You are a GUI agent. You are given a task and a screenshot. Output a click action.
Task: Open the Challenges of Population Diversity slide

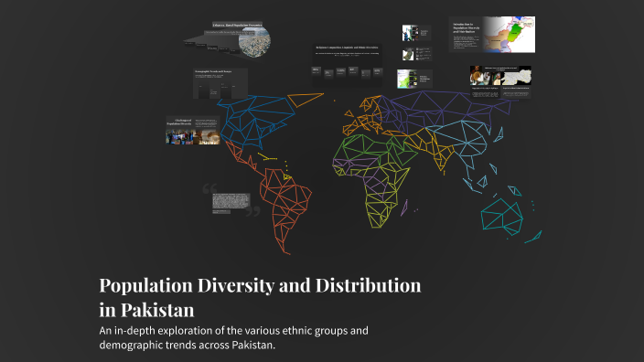click(193, 131)
